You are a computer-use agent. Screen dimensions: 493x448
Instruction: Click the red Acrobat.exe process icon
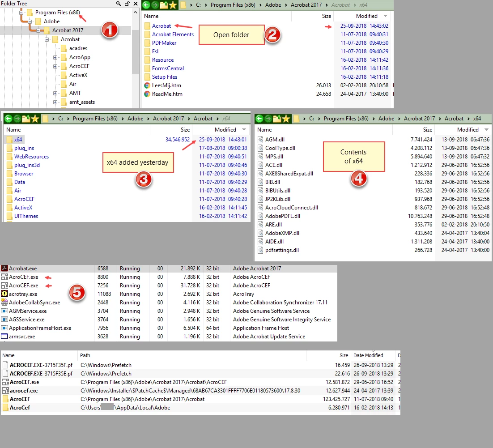(x=4, y=269)
